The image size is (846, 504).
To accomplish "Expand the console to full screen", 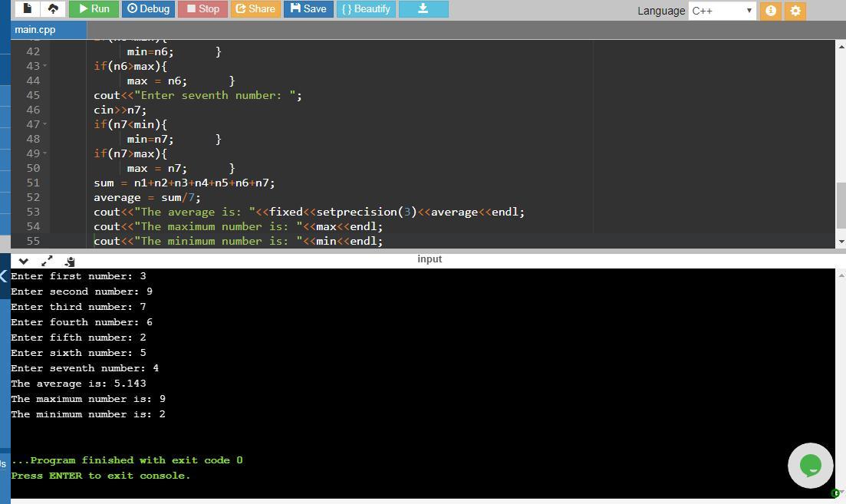I will (x=47, y=261).
